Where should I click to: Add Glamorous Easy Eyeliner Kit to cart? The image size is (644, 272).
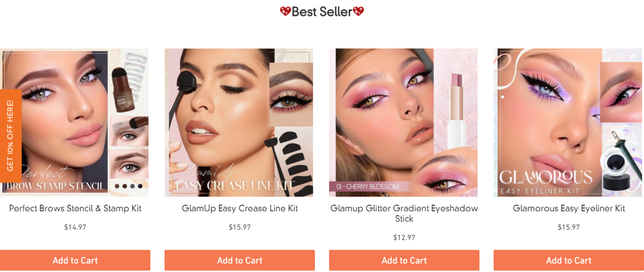[x=569, y=260]
